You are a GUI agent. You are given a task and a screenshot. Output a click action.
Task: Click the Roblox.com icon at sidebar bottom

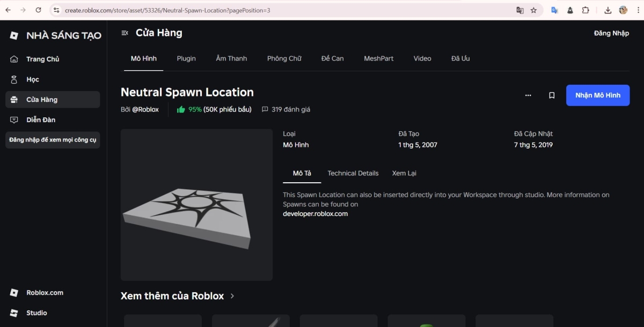click(x=14, y=293)
